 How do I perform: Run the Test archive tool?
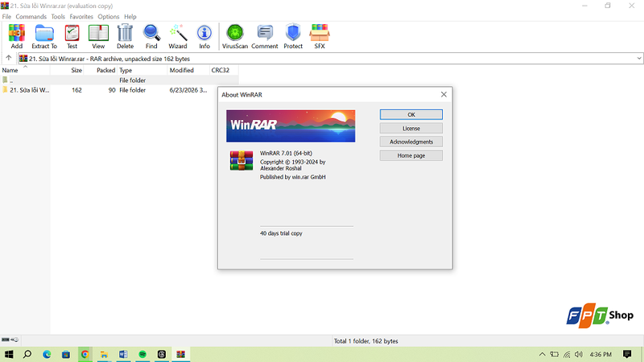[x=72, y=36]
